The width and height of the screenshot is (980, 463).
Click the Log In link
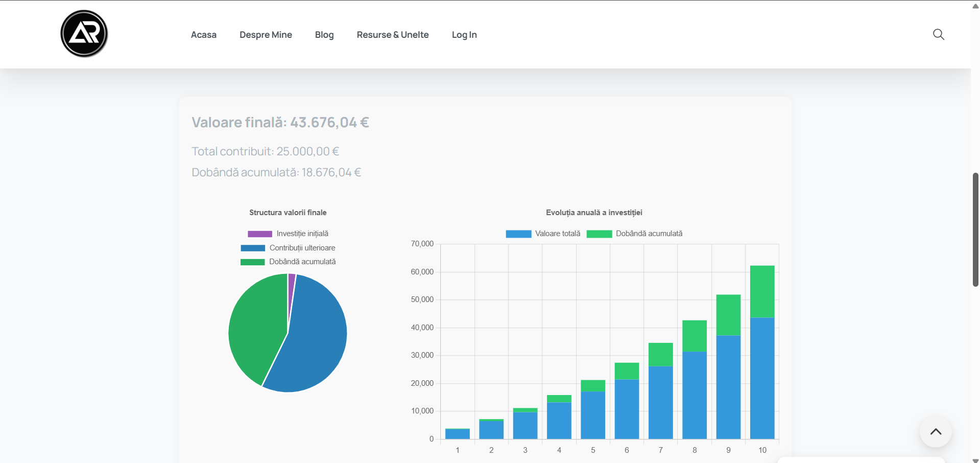tap(464, 35)
